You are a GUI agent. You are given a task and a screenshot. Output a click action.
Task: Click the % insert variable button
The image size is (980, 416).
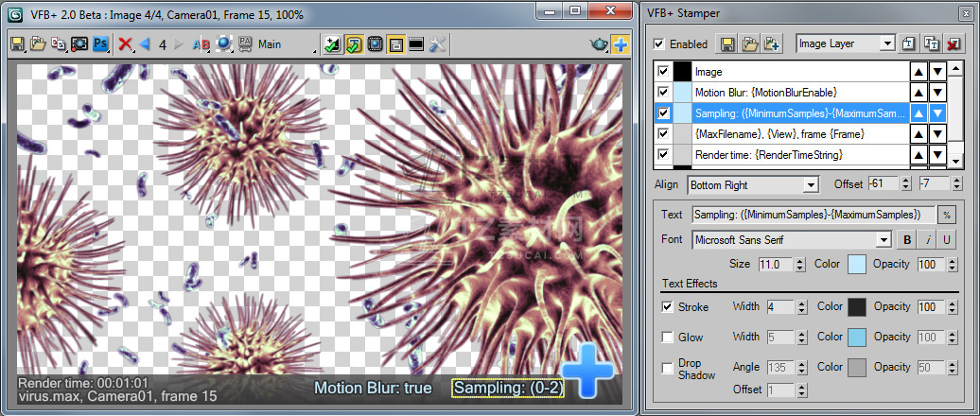pyautogui.click(x=945, y=216)
